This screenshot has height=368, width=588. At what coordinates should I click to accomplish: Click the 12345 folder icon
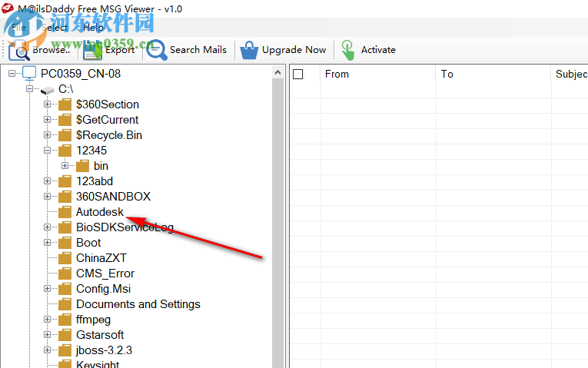(x=65, y=151)
